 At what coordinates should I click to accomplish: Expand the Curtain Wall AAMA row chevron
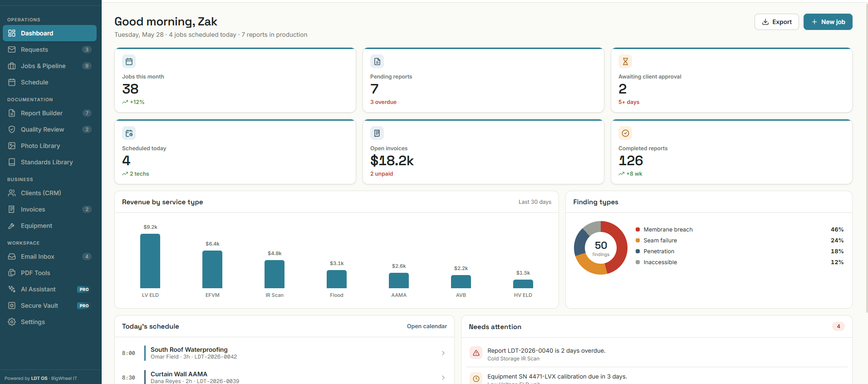(443, 378)
